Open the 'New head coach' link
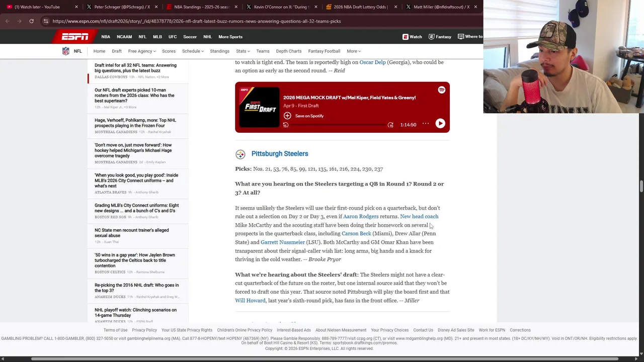The height and width of the screenshot is (362, 644). click(419, 217)
